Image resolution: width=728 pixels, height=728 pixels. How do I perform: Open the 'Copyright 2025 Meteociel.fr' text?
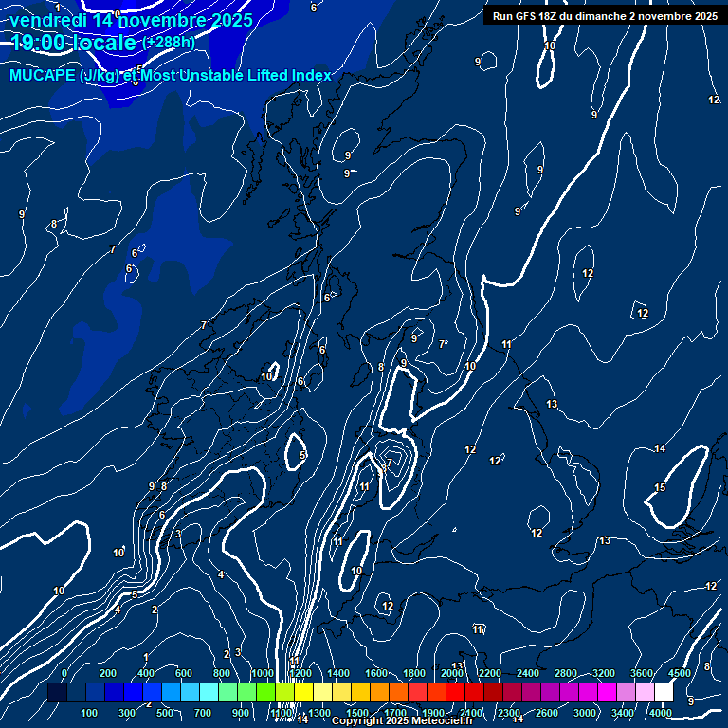[x=403, y=720]
